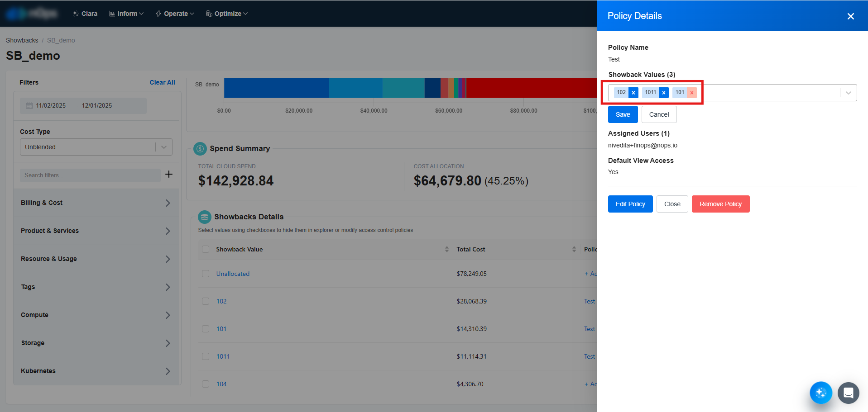Remove the 102 tag from Showback Values
868x412 pixels.
tap(633, 93)
